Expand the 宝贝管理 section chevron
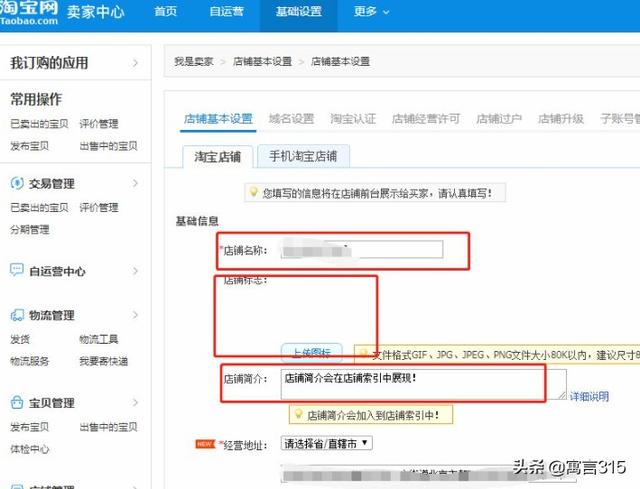Viewport: 640px width, 489px height. click(x=135, y=403)
